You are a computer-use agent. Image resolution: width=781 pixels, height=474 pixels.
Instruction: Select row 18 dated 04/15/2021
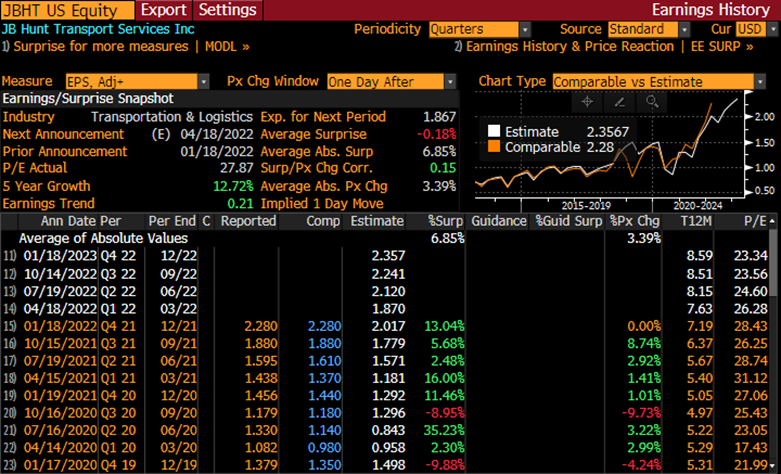click(385, 378)
